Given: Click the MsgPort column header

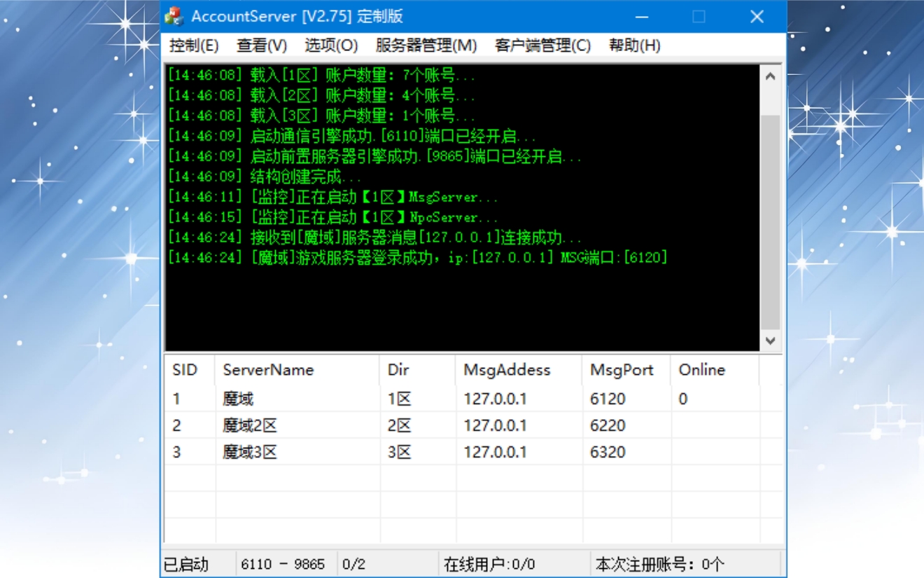Looking at the screenshot, I should coord(622,370).
